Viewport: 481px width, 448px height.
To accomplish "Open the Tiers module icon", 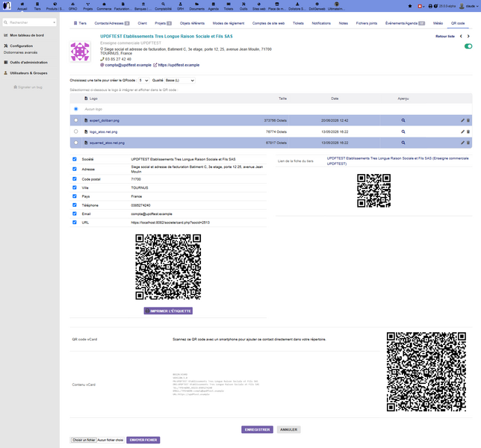I will [x=37, y=4].
